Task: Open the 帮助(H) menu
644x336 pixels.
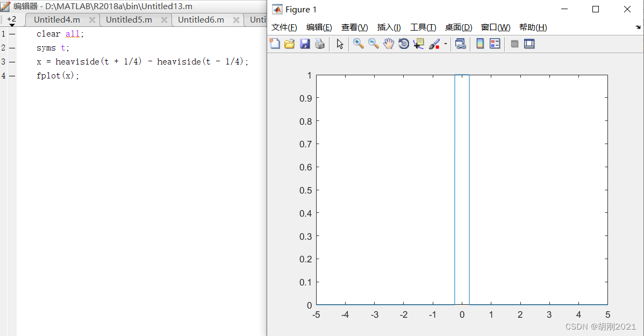Action: point(533,27)
